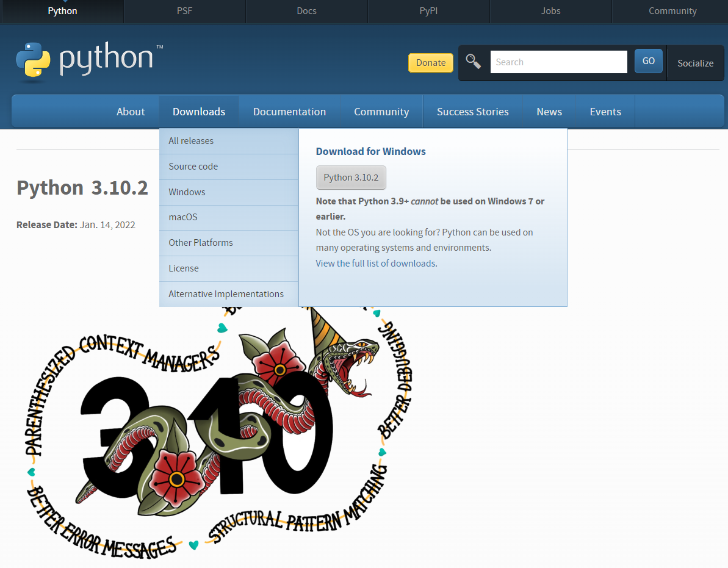Open the Community main navigation menu

381,112
